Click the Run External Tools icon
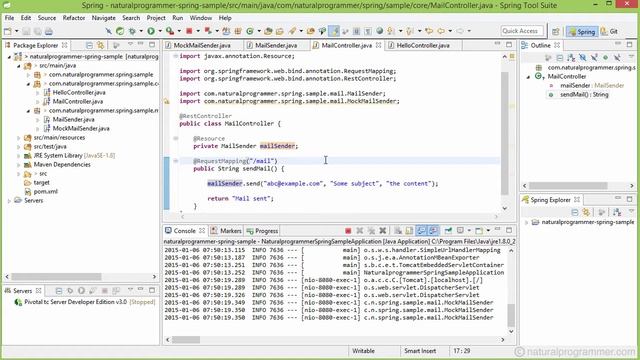The width and height of the screenshot is (640, 360). [170, 31]
